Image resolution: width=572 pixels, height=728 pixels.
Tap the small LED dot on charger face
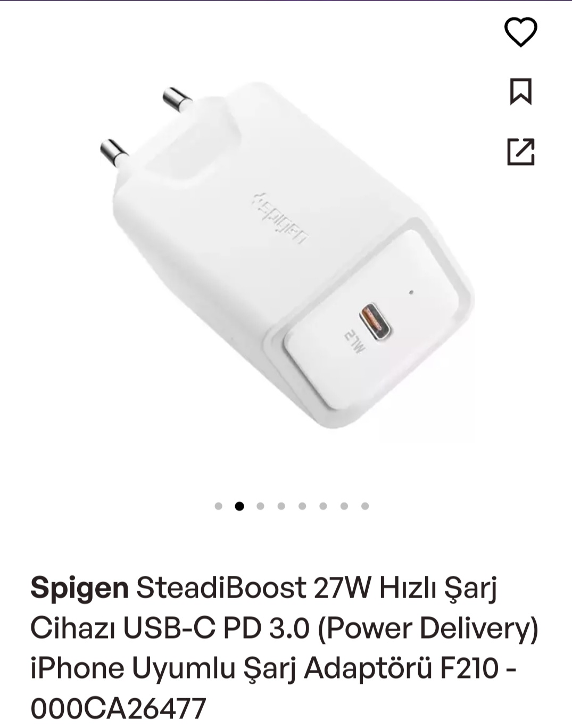411,292
